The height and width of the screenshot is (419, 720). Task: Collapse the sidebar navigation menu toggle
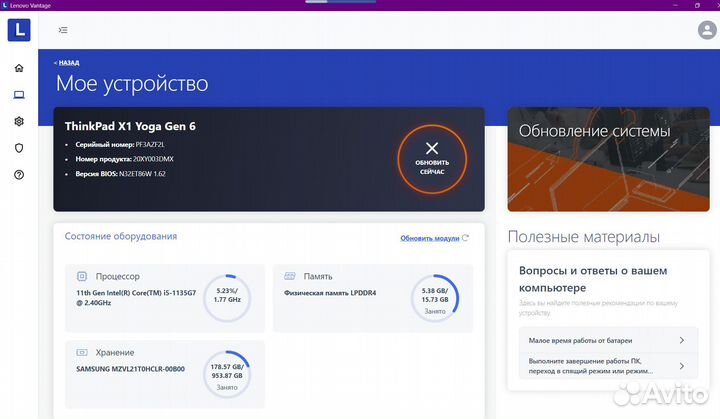pos(63,30)
